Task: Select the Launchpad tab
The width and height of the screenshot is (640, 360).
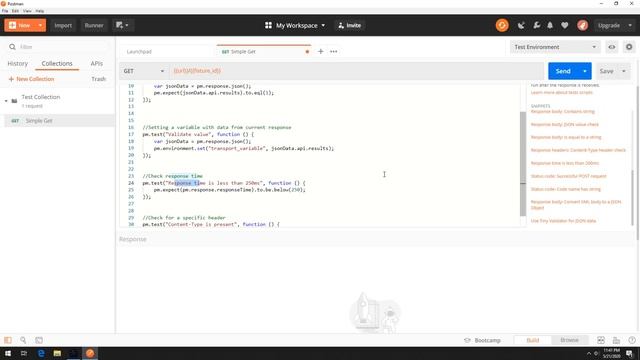Action: click(139, 52)
